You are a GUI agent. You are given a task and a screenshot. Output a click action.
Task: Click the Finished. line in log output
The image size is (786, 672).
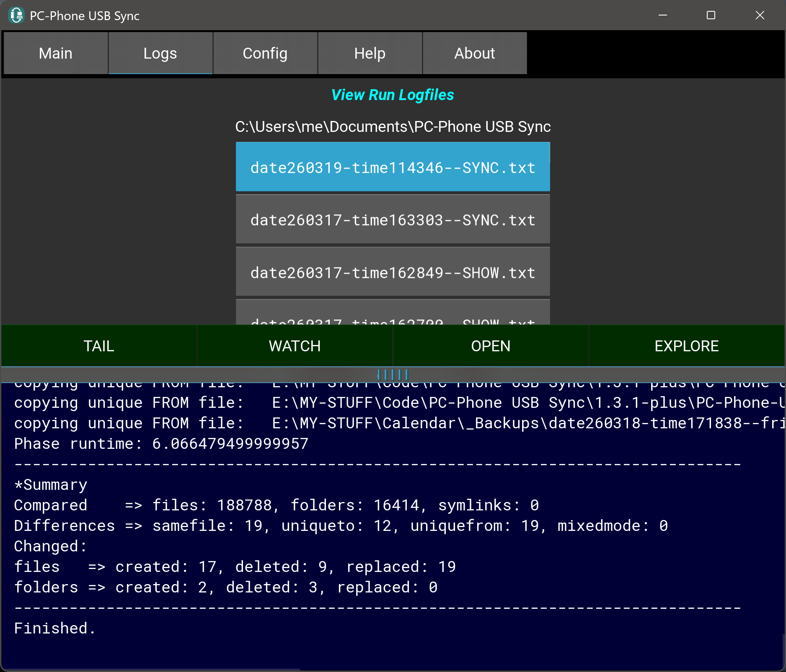pos(55,628)
